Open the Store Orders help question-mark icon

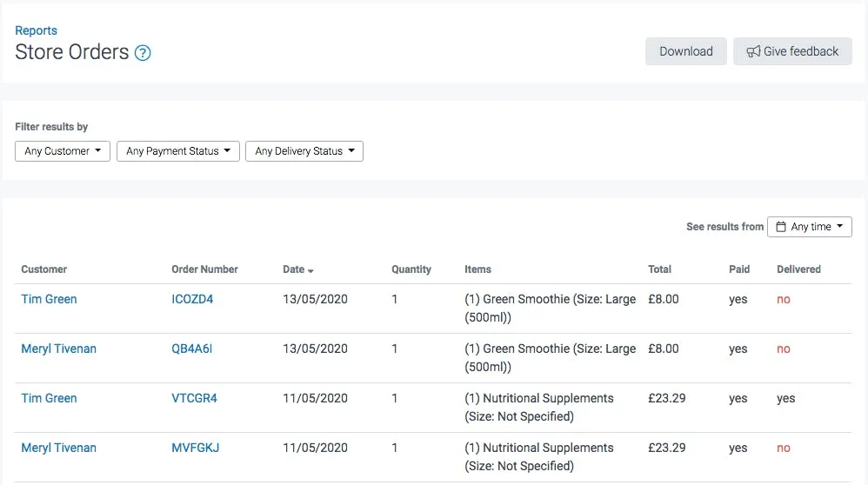pyautogui.click(x=143, y=52)
